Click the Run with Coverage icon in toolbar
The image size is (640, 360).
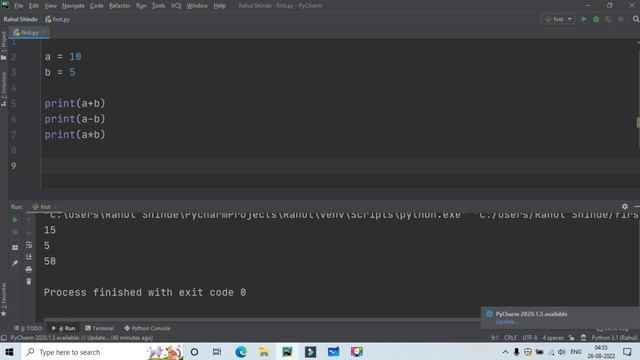[608, 19]
